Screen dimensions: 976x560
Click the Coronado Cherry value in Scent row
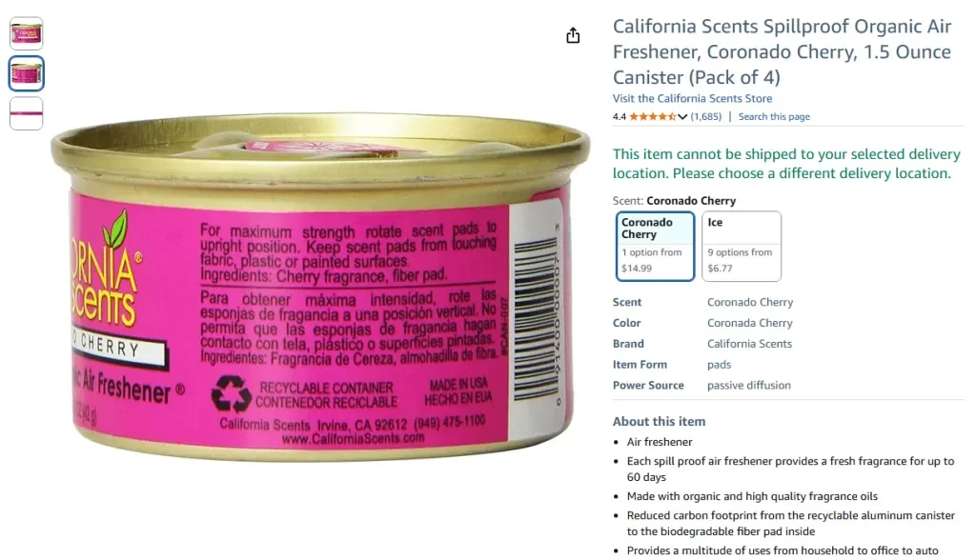coord(749,302)
